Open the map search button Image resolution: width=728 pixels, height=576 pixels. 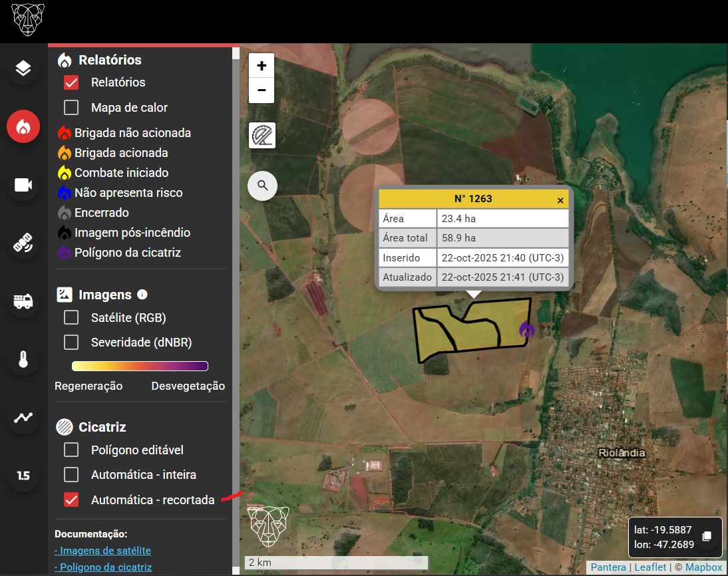coord(262,186)
